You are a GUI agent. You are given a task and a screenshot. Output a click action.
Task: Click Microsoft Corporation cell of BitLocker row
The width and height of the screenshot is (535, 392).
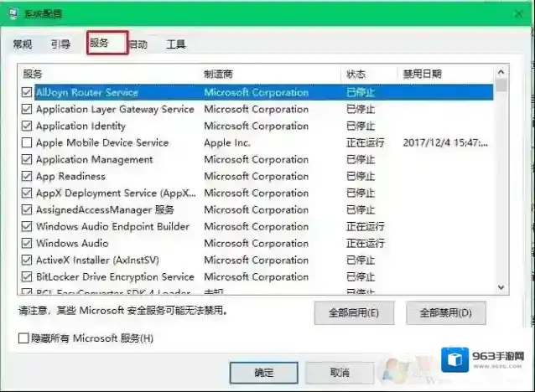[x=257, y=276]
